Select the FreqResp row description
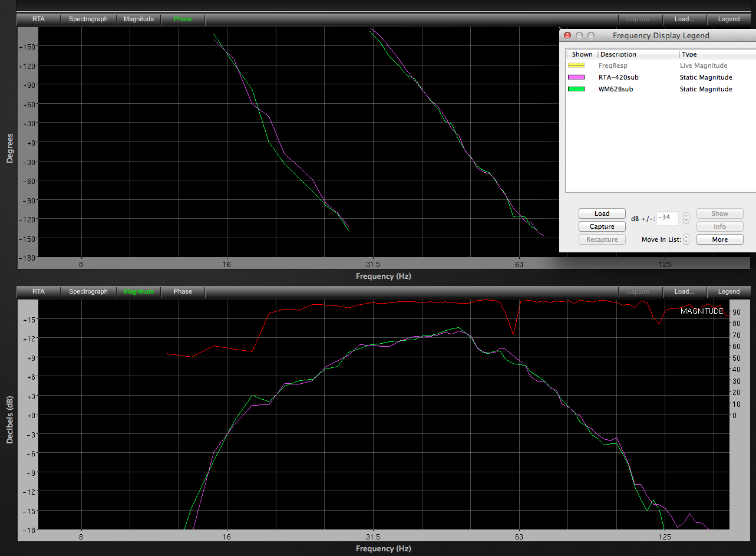 [613, 66]
